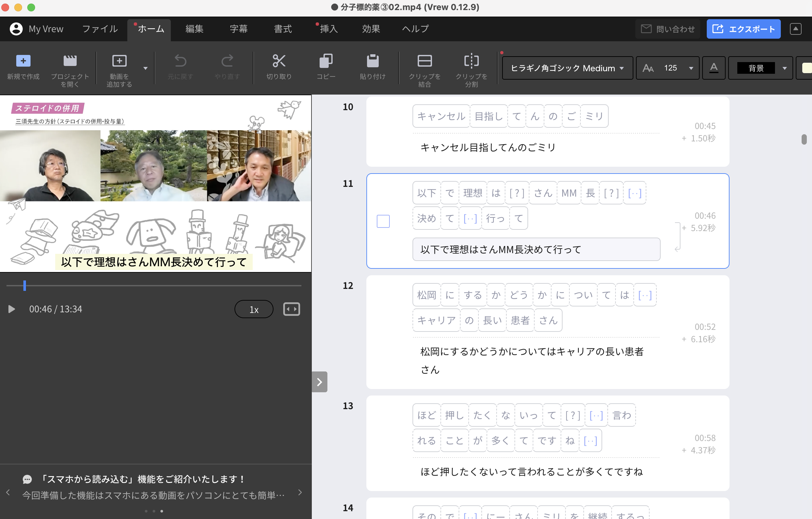Select the word 決め in clip 11
Viewport: 812px width, 519px height.
pyautogui.click(x=426, y=218)
